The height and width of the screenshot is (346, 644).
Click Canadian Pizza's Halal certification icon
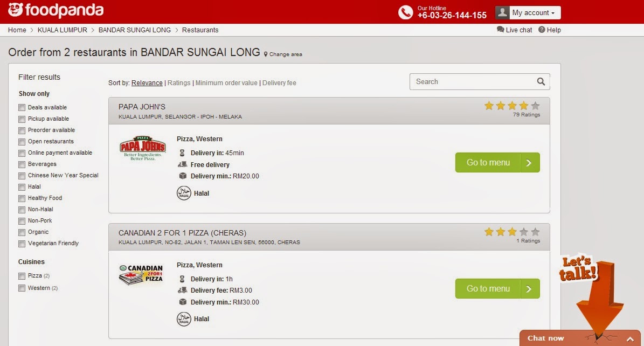[x=184, y=319]
